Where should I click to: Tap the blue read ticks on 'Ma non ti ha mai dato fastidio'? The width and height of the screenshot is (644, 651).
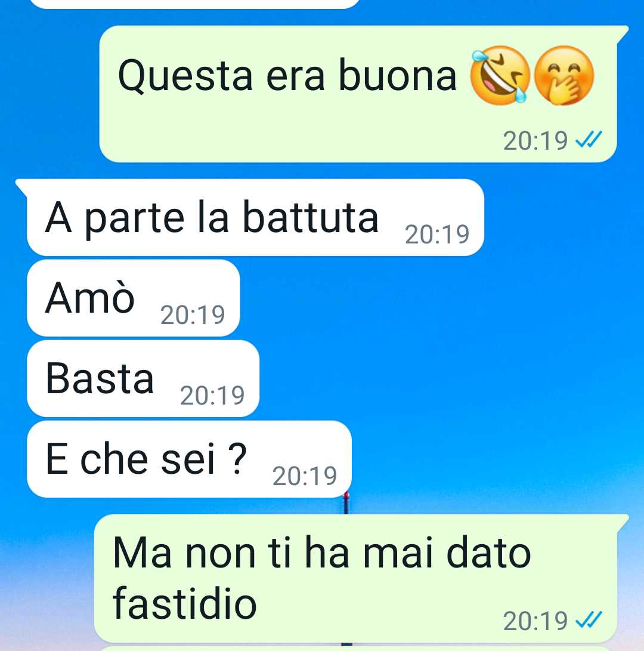tap(589, 620)
